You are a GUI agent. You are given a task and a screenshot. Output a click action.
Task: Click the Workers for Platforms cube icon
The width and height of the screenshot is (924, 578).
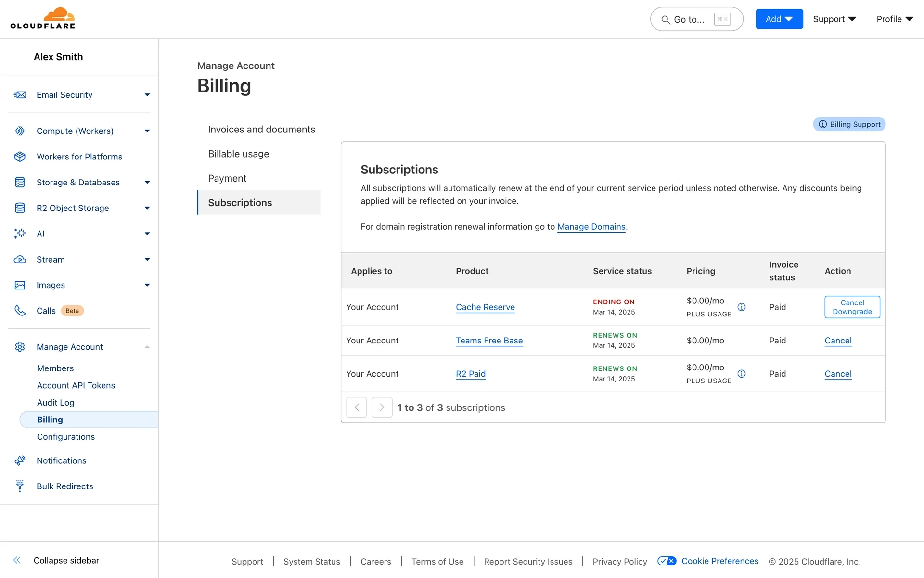click(x=20, y=157)
